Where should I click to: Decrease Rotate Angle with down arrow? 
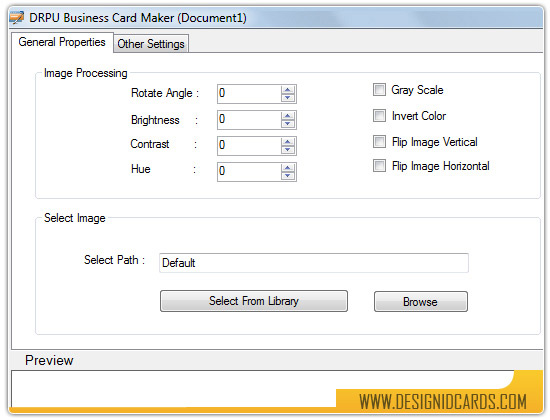[x=287, y=98]
